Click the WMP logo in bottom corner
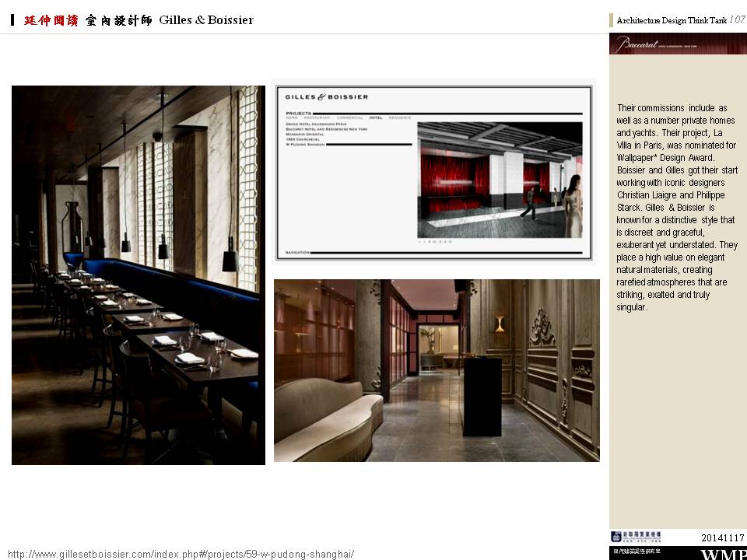747x560 pixels. click(723, 554)
